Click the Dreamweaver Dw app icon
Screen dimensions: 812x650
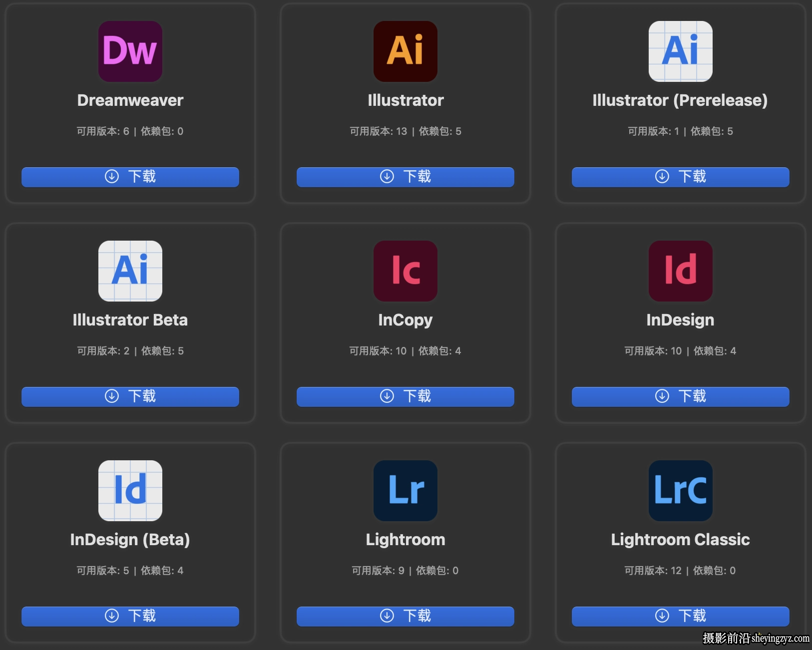pos(130,51)
